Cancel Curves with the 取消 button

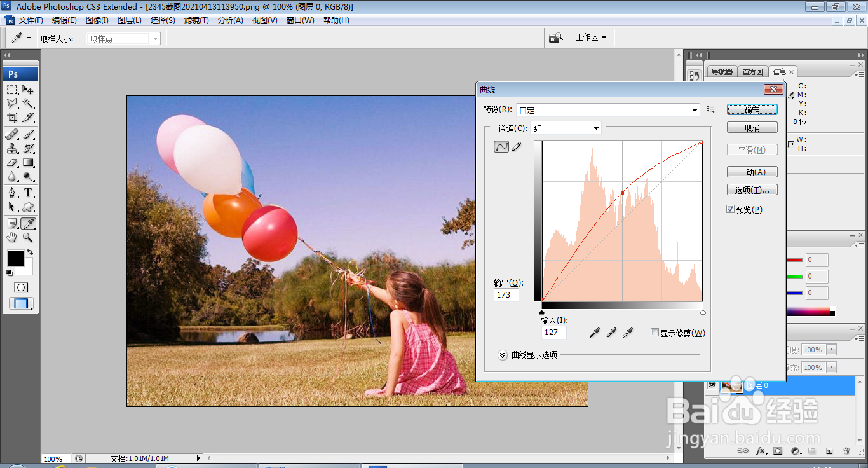pos(752,128)
